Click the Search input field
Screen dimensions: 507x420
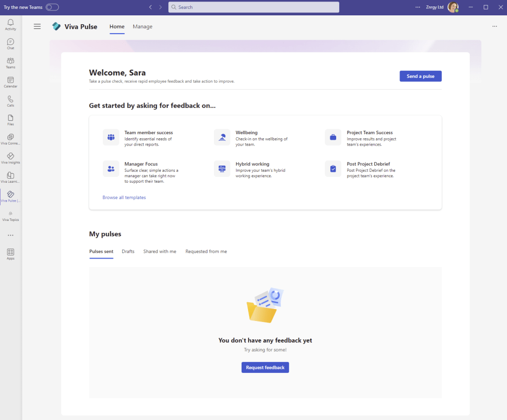coord(253,7)
